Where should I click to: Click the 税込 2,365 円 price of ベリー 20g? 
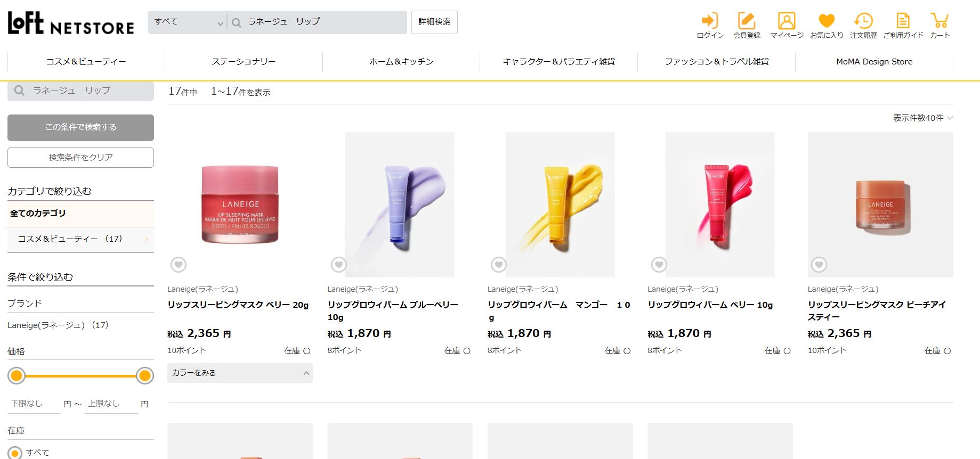[x=199, y=334]
